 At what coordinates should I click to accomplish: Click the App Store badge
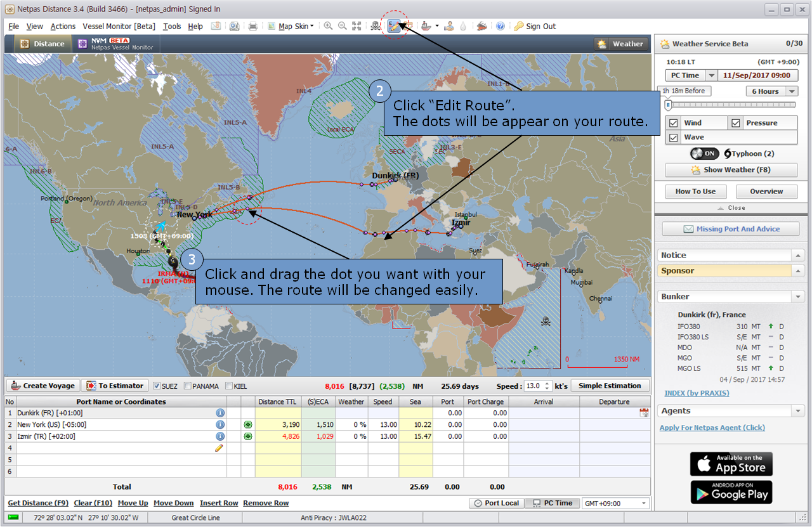click(731, 464)
